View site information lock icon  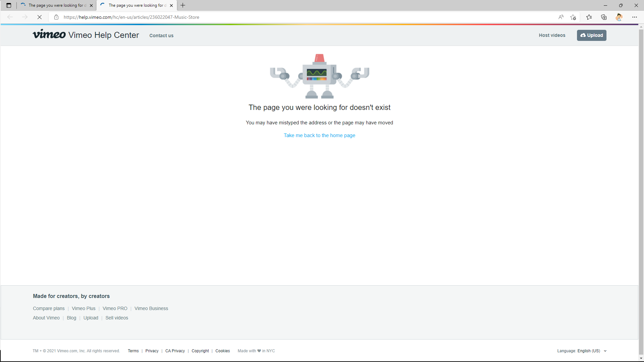56,17
